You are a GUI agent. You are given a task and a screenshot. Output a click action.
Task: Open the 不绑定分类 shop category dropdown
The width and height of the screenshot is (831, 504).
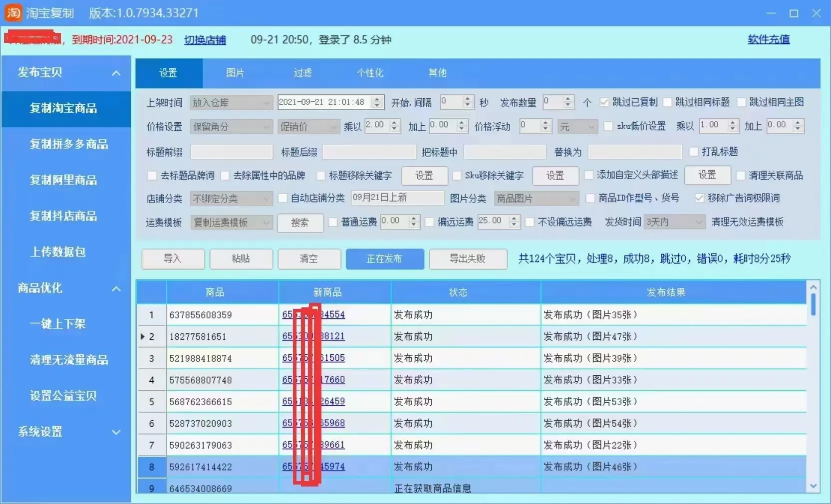232,199
